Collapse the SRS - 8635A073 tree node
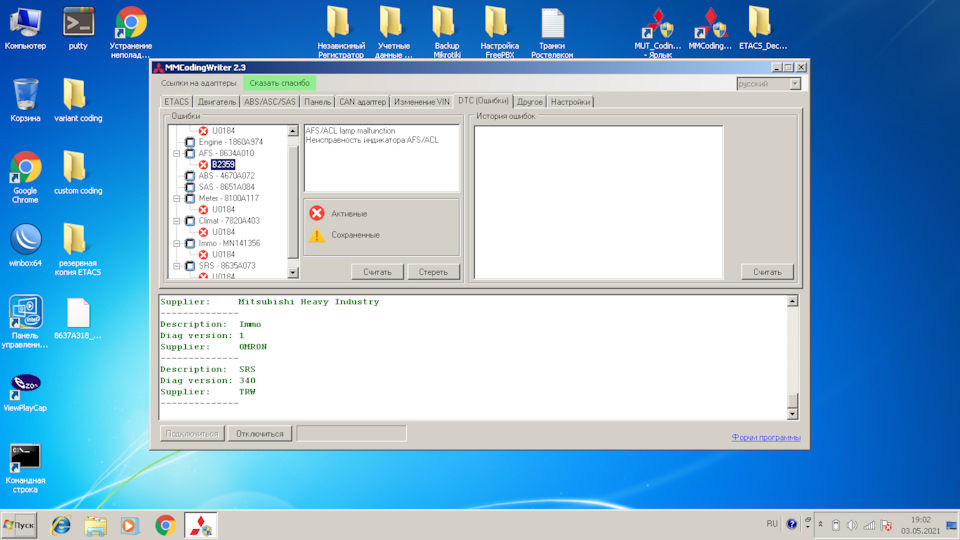 point(176,266)
